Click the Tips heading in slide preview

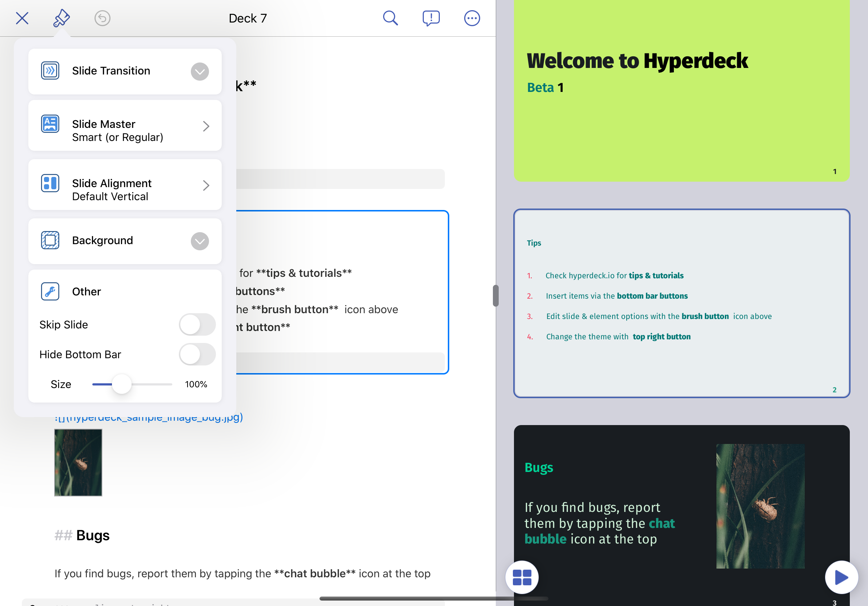pyautogui.click(x=534, y=243)
